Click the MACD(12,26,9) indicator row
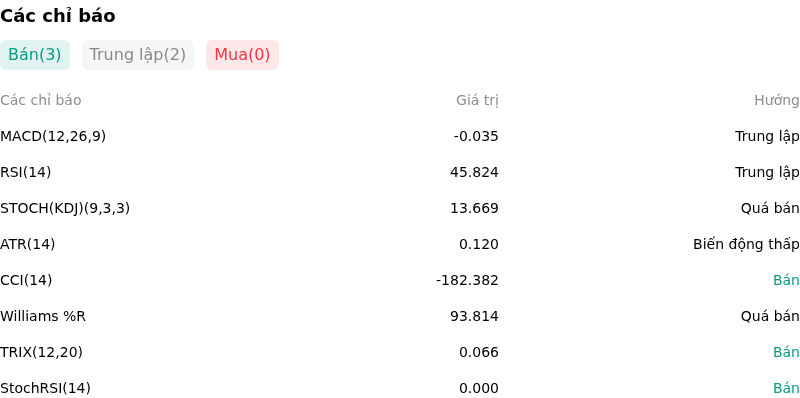 (400, 136)
